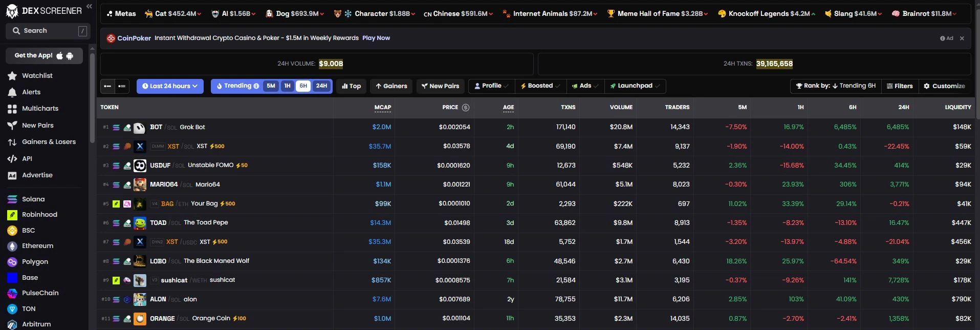The height and width of the screenshot is (330, 980).
Task: Expand Character $1.88B meta
Action: pos(374,14)
